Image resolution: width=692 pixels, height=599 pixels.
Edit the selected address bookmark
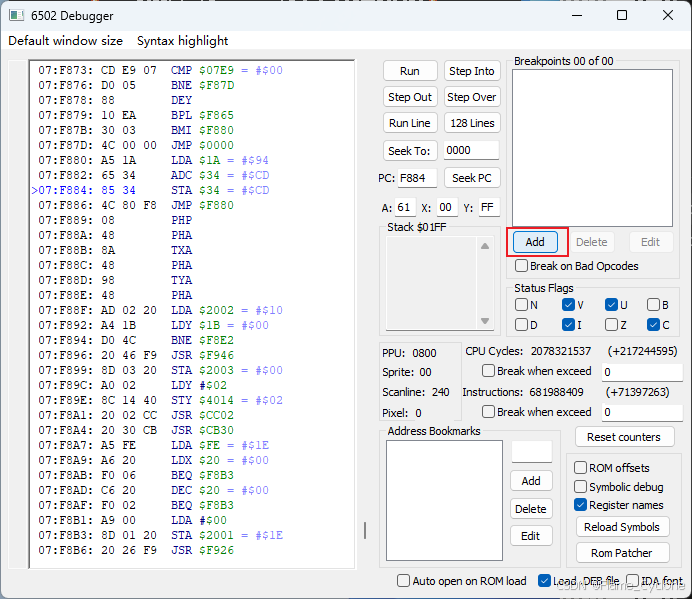pos(531,536)
